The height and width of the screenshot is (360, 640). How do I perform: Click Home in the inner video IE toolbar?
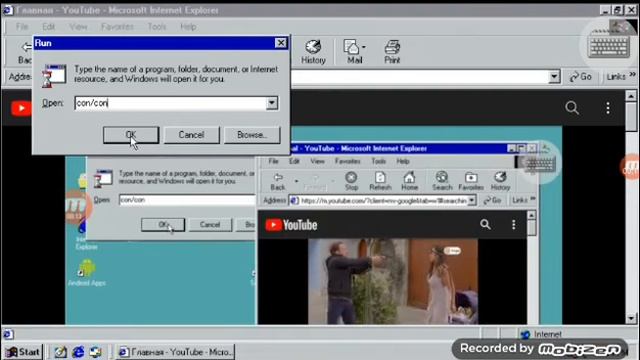coord(409,181)
